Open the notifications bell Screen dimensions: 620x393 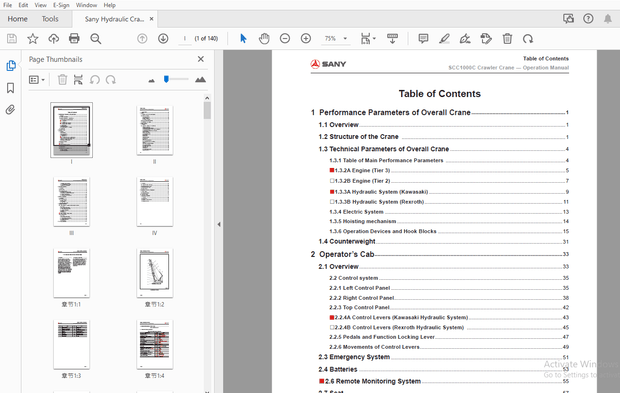pos(608,19)
